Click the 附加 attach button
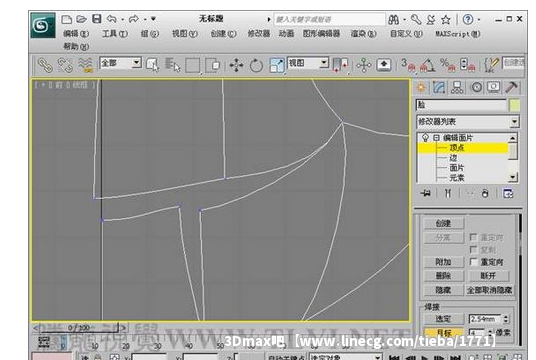536x360 pixels. click(x=443, y=262)
